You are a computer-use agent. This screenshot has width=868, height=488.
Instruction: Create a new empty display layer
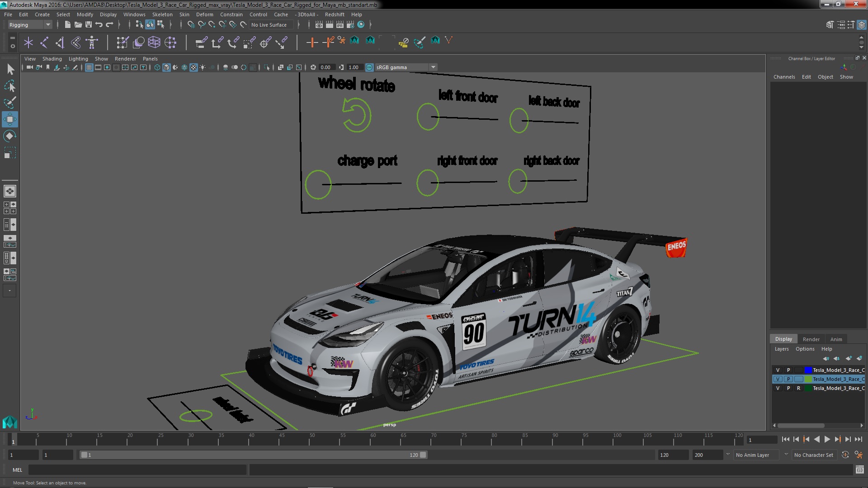[849, 358]
